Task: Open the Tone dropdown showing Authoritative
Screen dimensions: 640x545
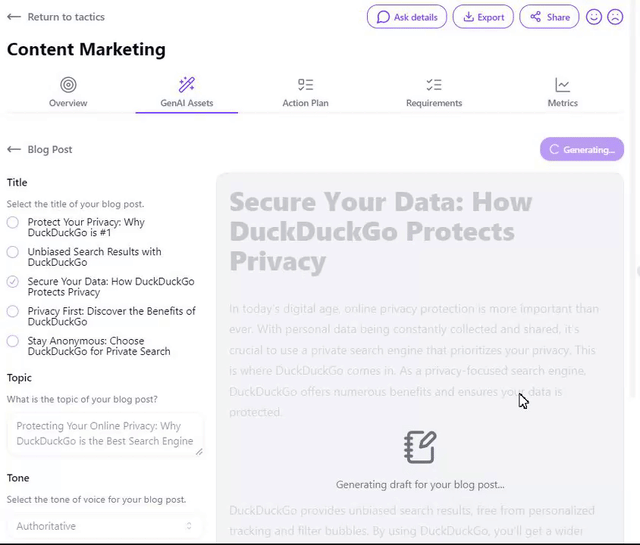Action: pos(104,526)
